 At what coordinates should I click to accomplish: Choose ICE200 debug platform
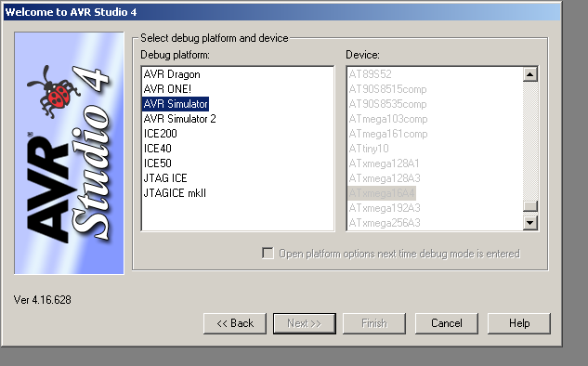coord(160,134)
